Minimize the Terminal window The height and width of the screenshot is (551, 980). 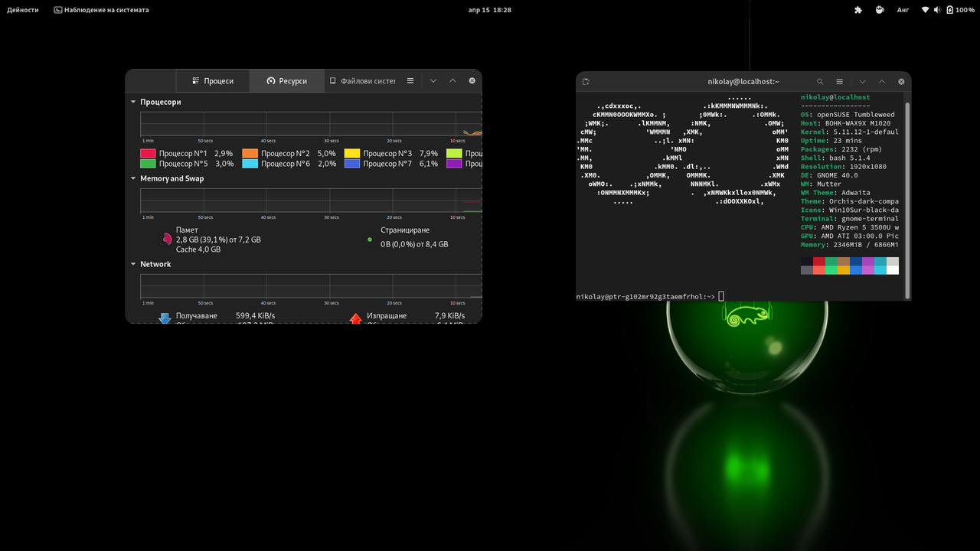(863, 81)
